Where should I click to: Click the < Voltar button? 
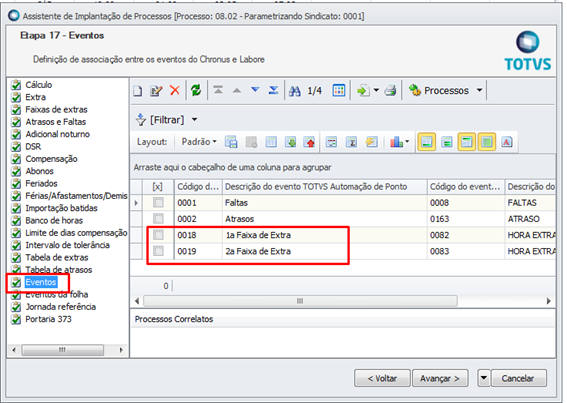point(382,378)
